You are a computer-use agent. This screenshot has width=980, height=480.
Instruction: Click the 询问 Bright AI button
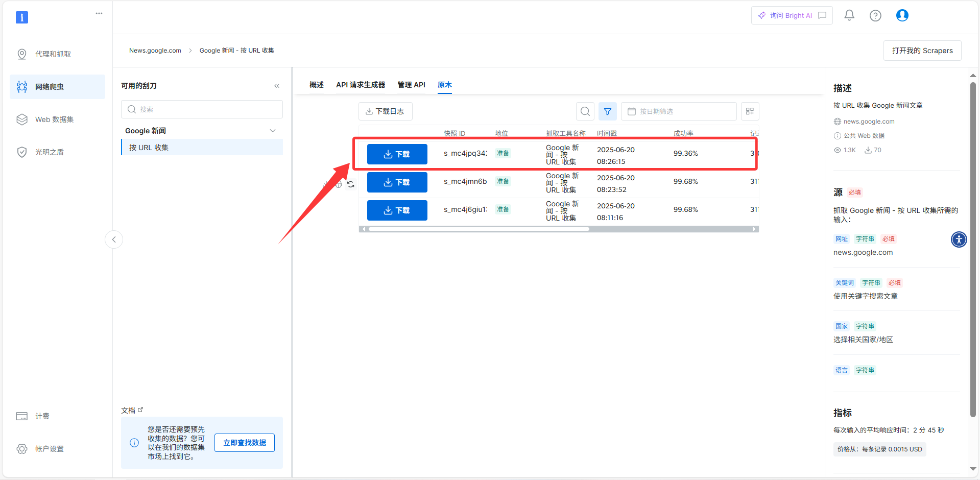[x=792, y=15]
